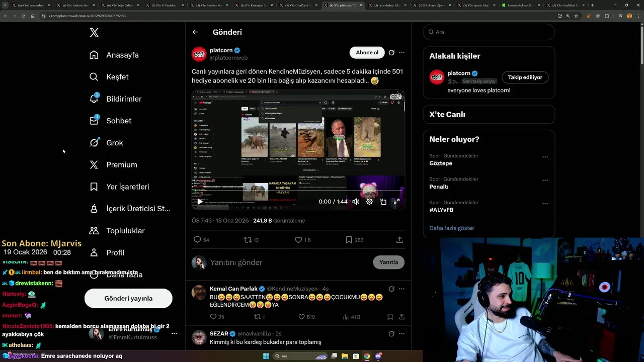Like the platcorn post (1 B)
Image resolution: width=644 pixels, height=362 pixels.
[302, 240]
